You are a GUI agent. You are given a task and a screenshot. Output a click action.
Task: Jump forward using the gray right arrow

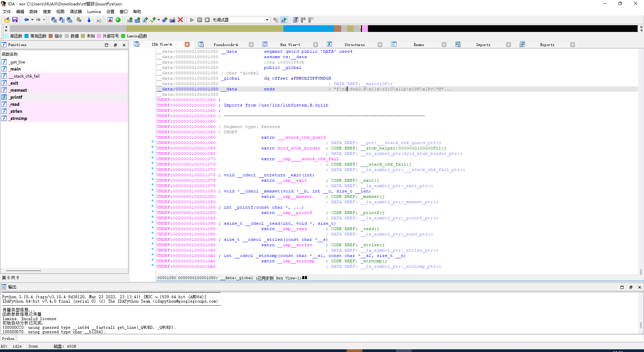point(38,20)
